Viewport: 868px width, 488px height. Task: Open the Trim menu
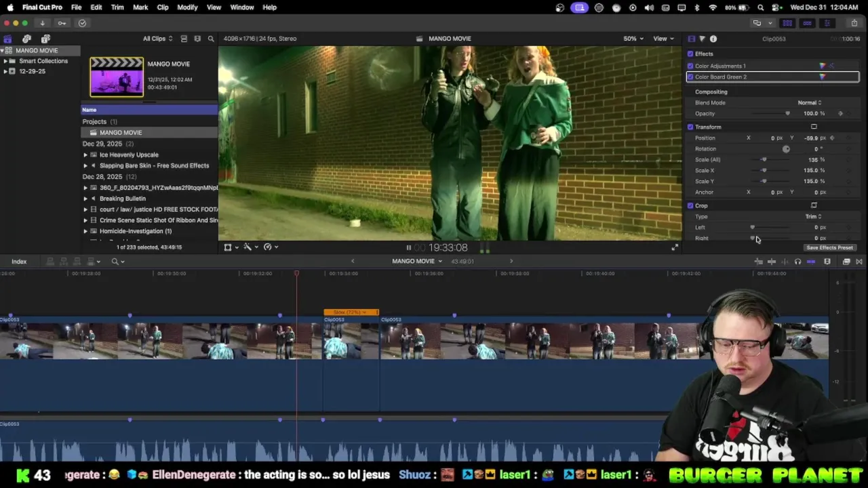point(117,7)
